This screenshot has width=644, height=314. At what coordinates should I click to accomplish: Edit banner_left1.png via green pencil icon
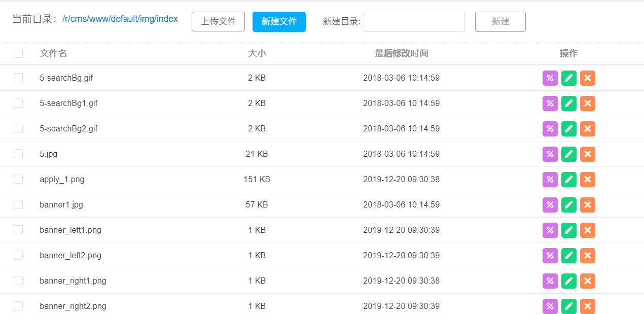(569, 230)
